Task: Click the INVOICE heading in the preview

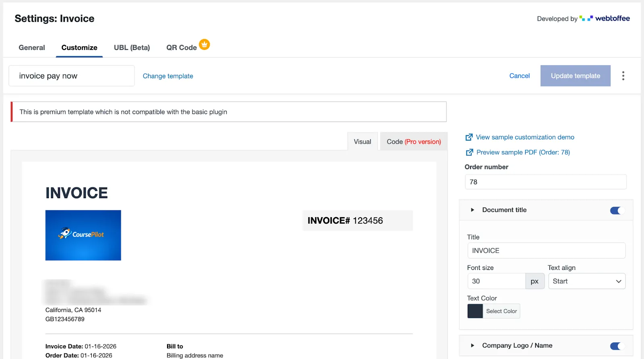Action: (x=76, y=193)
